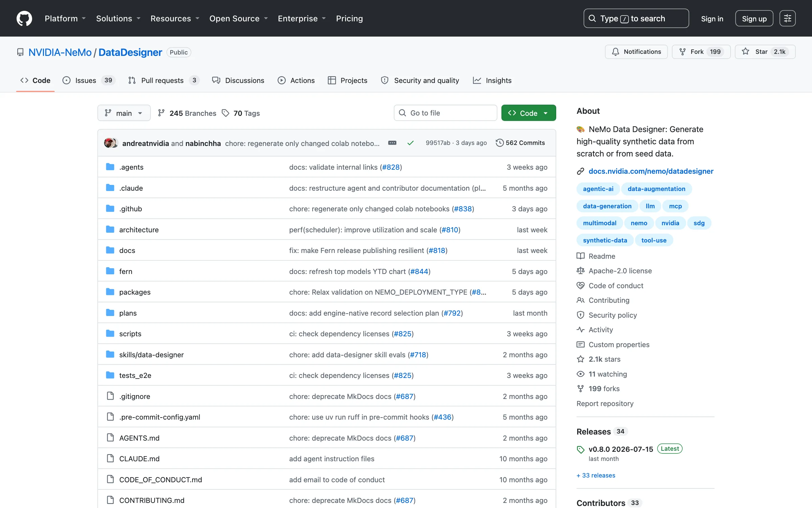Select the synthetic-data topic tag
Image resolution: width=812 pixels, height=508 pixels.
pyautogui.click(x=605, y=240)
